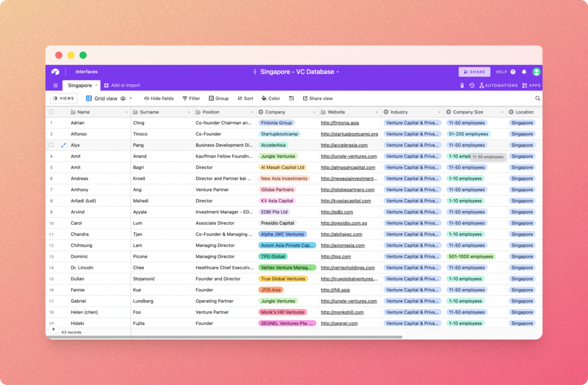Click the add record plus button
This screenshot has width=588, height=385.
tap(53, 329)
